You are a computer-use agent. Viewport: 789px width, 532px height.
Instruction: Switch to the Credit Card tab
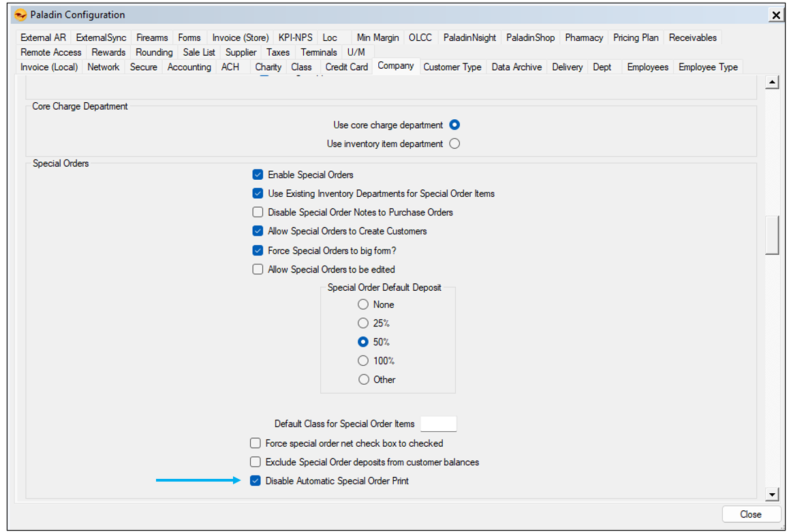click(x=346, y=67)
